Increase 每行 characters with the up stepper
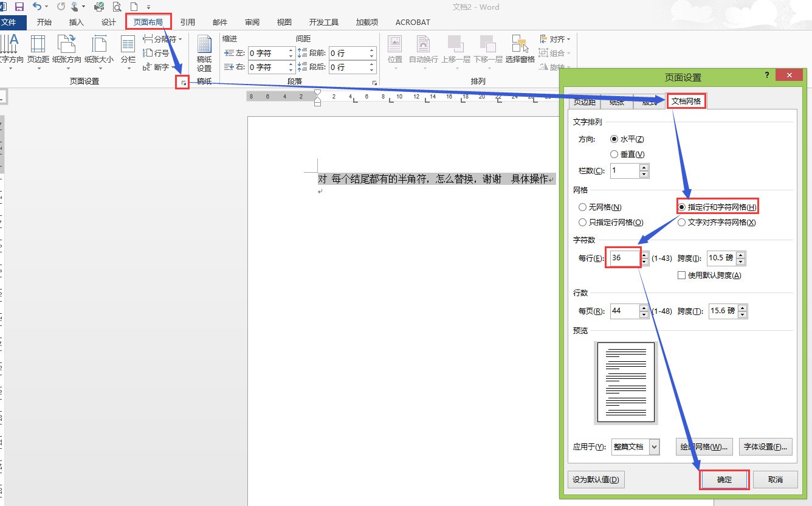 click(x=644, y=254)
